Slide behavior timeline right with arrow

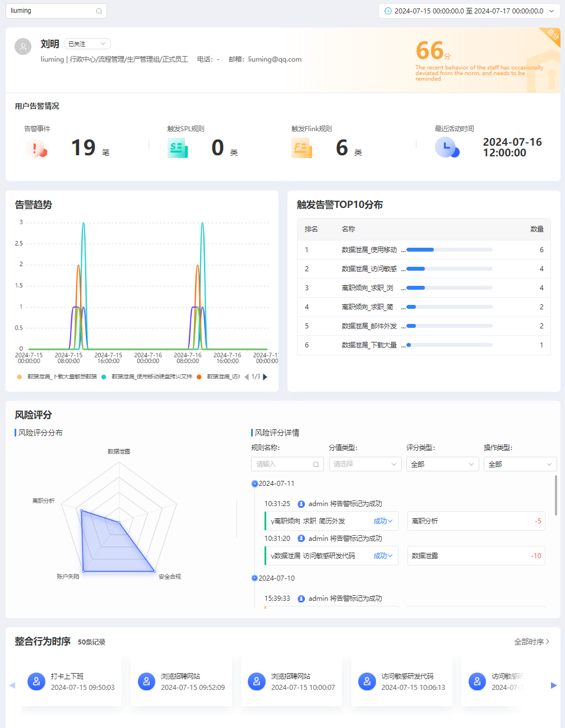tap(554, 685)
